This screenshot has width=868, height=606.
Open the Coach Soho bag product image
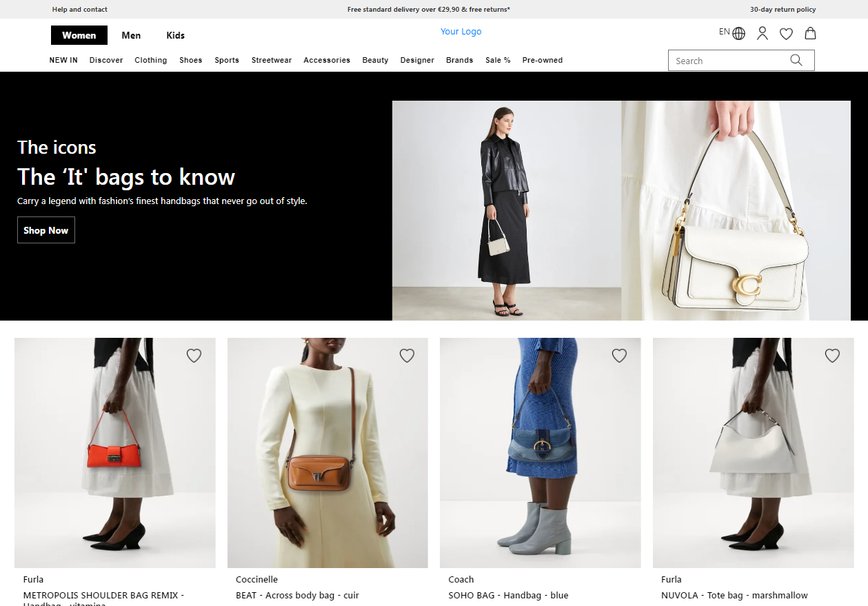(540, 452)
